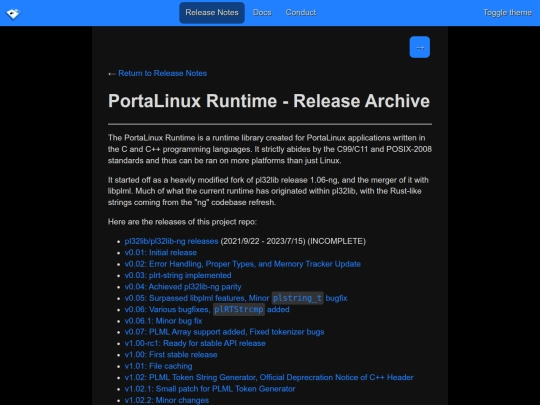Toggle theme in the top bar
The image size is (540, 405).
coord(507,13)
